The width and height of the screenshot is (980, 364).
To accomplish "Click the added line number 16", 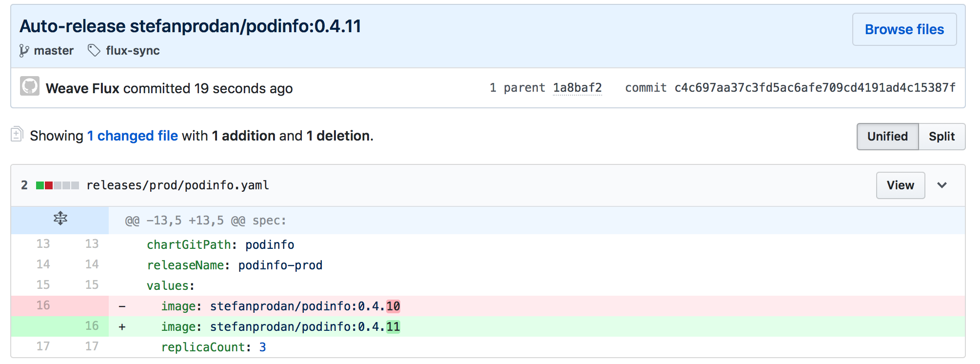I will pyautogui.click(x=92, y=326).
